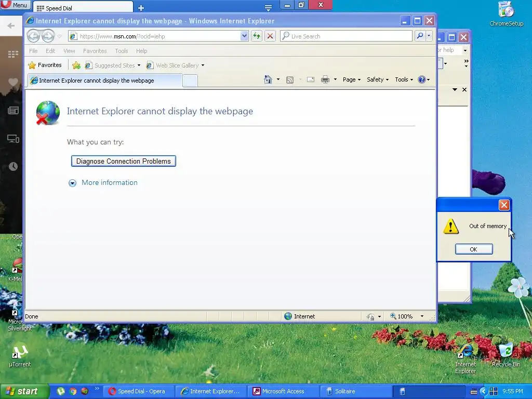
Task: Click the More information link
Action: pyautogui.click(x=110, y=182)
